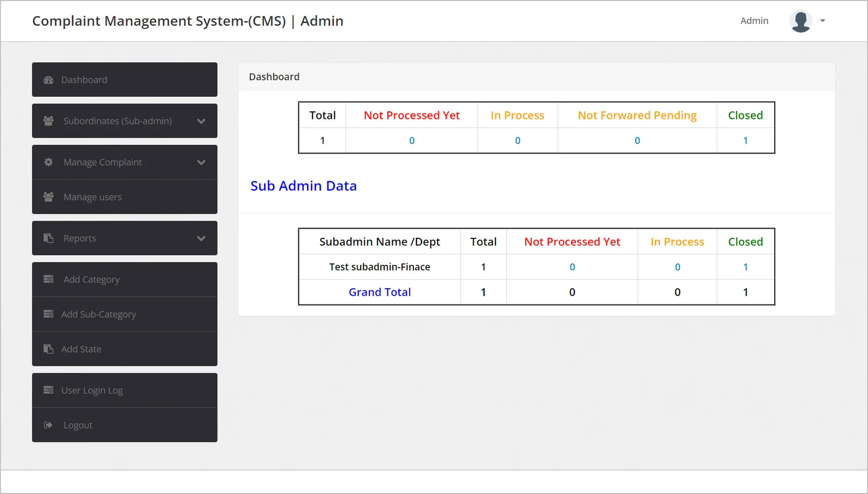The width and height of the screenshot is (868, 494).
Task: Click the Closed header in summary table
Action: [745, 115]
